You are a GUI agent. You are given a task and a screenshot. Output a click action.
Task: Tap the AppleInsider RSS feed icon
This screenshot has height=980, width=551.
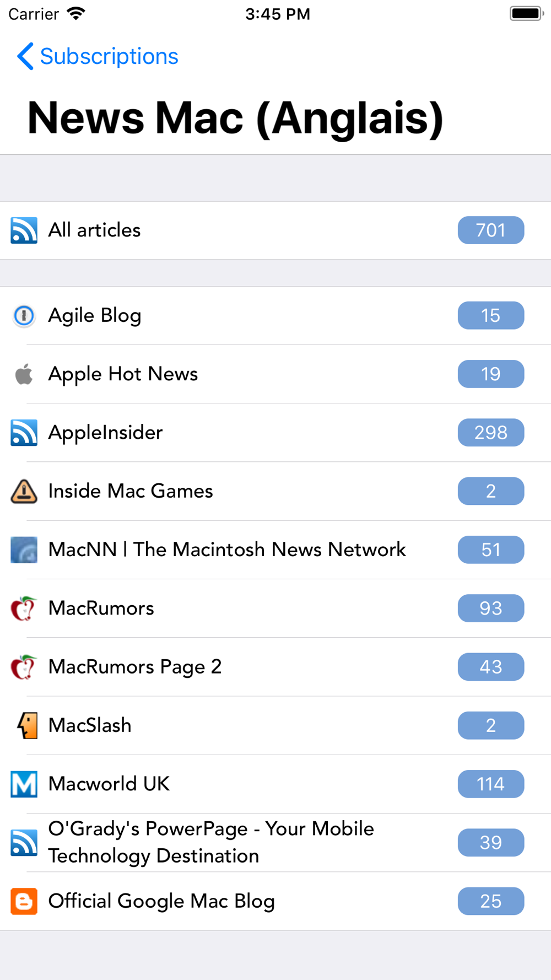24,433
